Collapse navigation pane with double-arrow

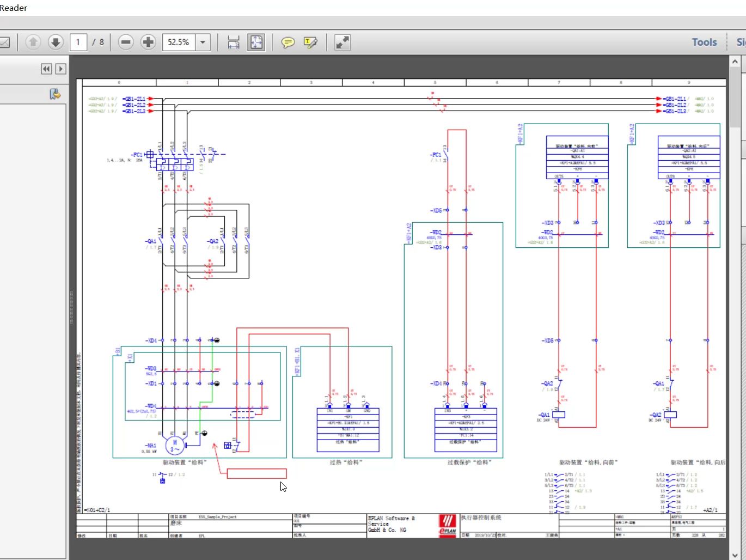point(46,69)
